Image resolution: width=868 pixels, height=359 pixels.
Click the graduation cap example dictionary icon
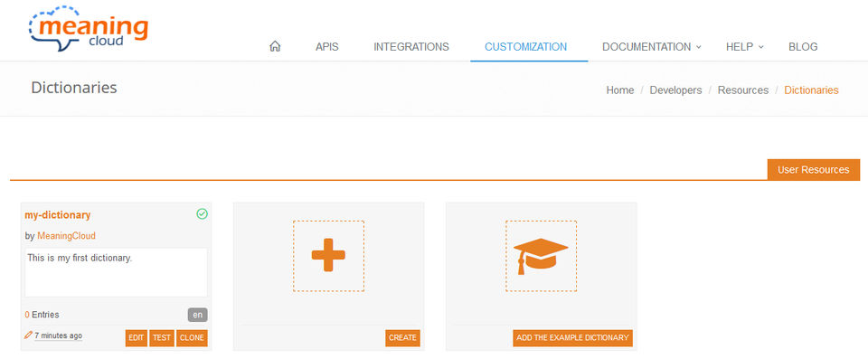(541, 256)
